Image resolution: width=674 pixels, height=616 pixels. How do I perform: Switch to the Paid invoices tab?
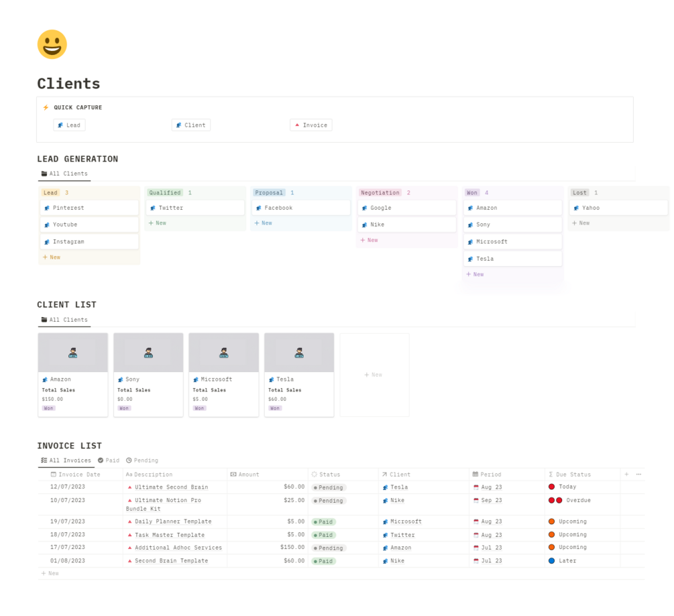tap(109, 460)
